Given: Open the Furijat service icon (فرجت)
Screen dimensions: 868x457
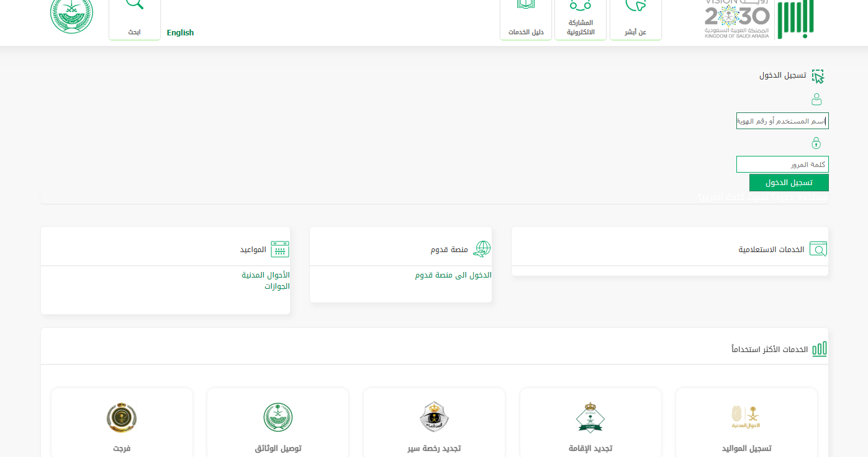Looking at the screenshot, I should [x=122, y=417].
